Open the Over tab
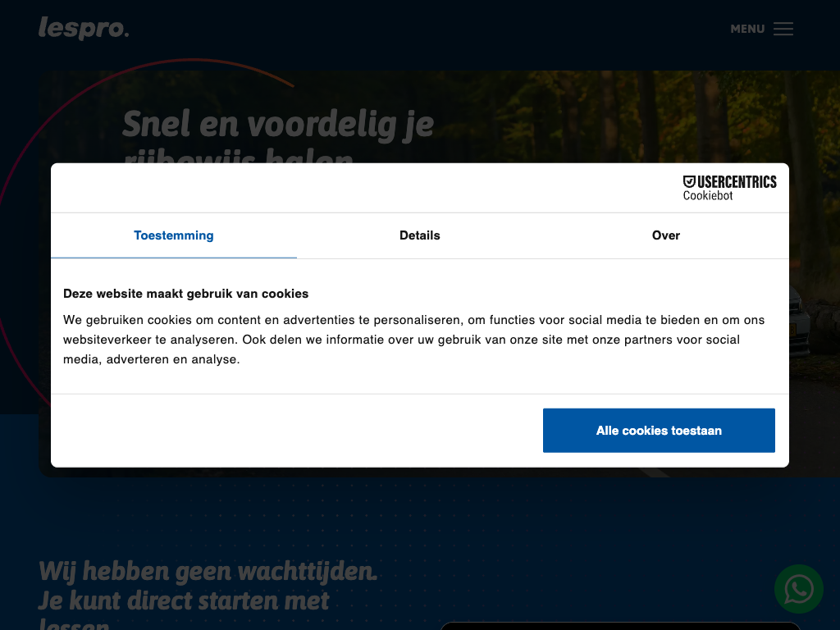The width and height of the screenshot is (840, 630). 666,235
